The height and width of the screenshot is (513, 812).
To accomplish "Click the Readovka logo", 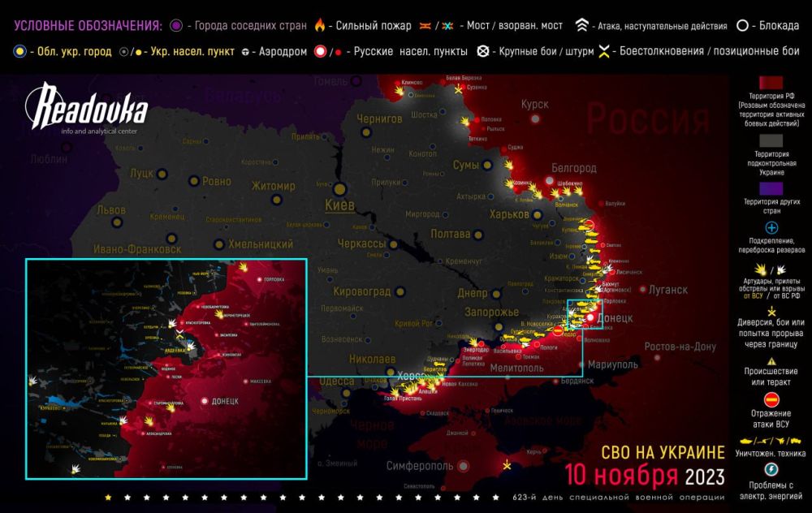I will pyautogui.click(x=89, y=110).
